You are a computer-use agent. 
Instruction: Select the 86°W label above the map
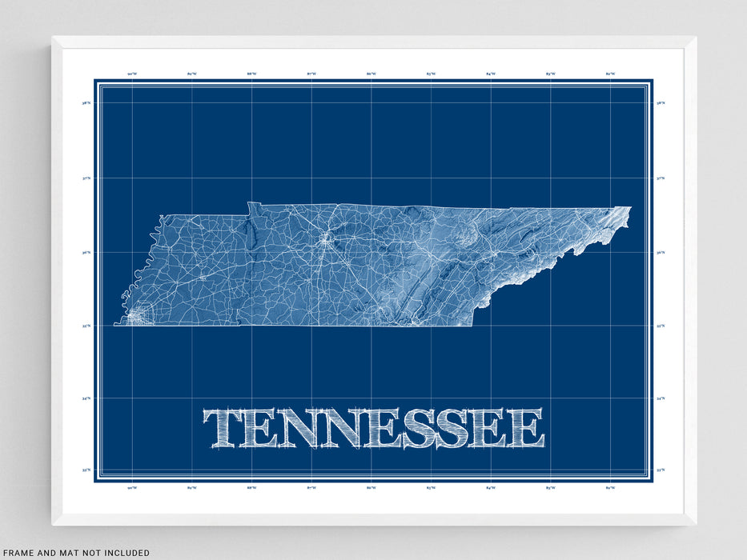point(371,74)
